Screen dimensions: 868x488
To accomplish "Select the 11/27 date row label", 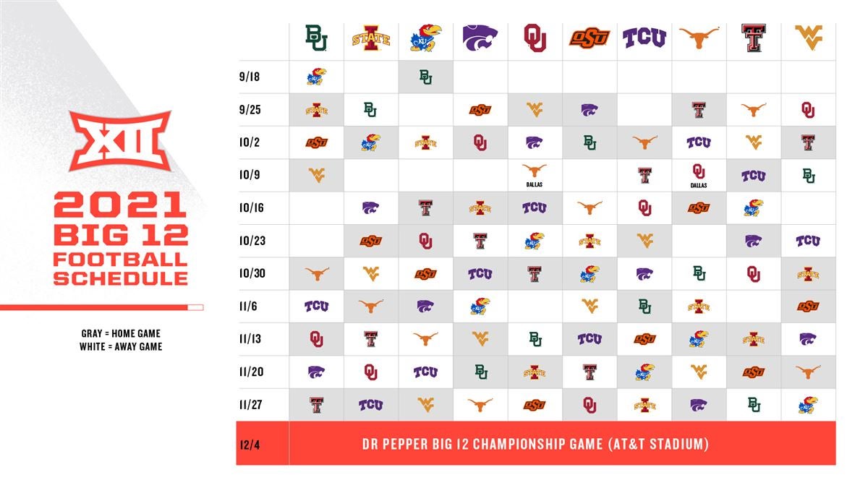I will click(251, 405).
